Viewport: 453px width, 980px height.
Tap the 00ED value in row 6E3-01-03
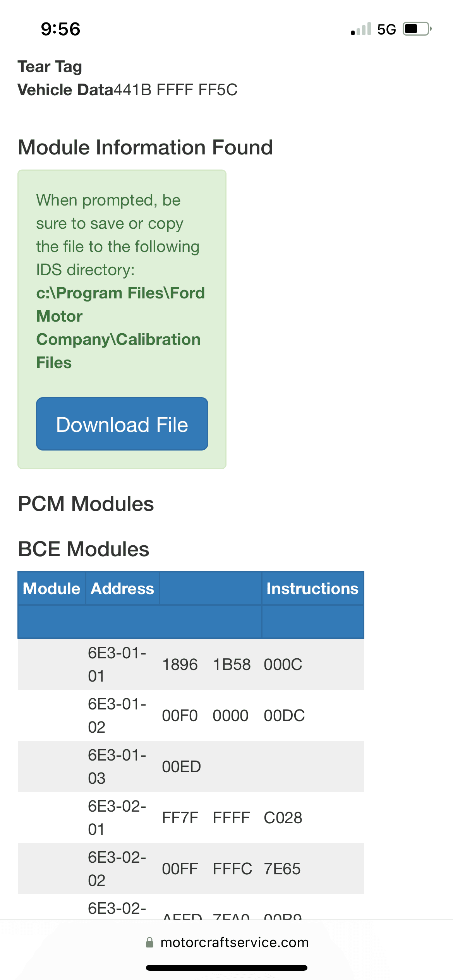(x=181, y=766)
